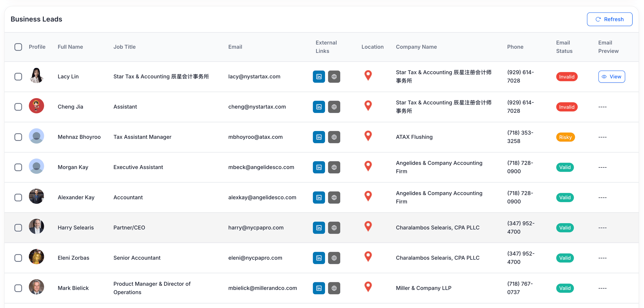644x308 pixels.
Task: Click Mehnaz Bhoyroo's location pin
Action: tap(368, 136)
